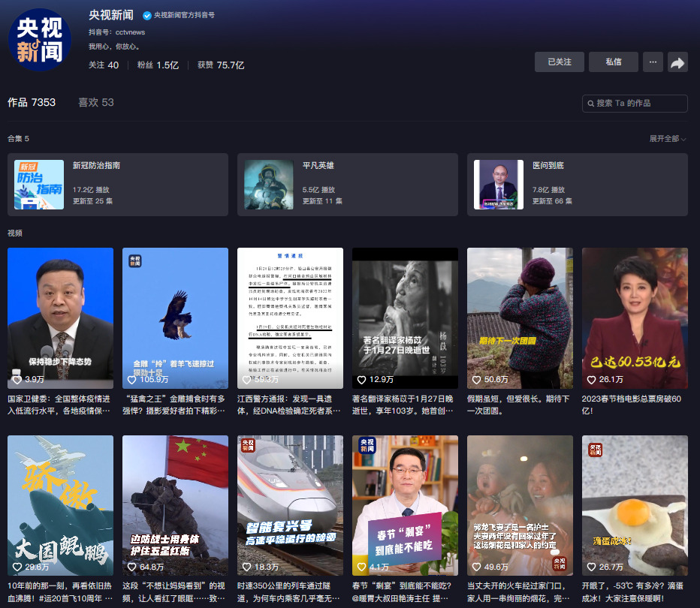The height and width of the screenshot is (608, 700).
Task: Click caption 10年前的那一刻
Action: pyautogui.click(x=60, y=592)
